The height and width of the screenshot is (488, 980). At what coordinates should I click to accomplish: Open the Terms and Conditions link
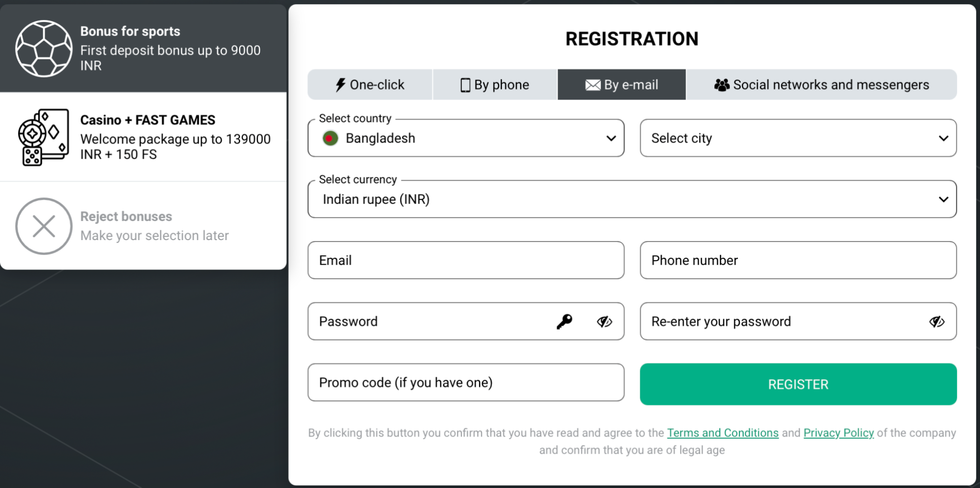click(723, 433)
